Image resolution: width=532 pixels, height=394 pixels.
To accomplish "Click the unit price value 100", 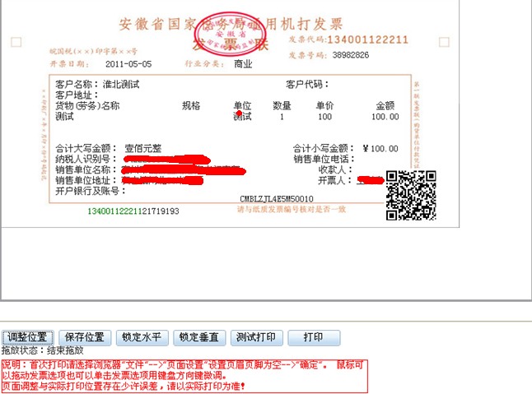I will coord(324,117).
